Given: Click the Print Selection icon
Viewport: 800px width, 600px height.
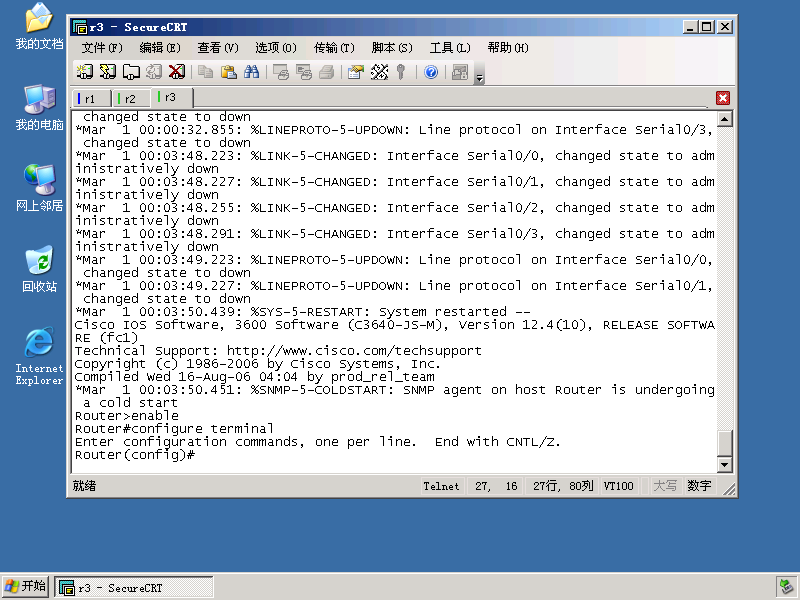Looking at the screenshot, I should tap(304, 72).
